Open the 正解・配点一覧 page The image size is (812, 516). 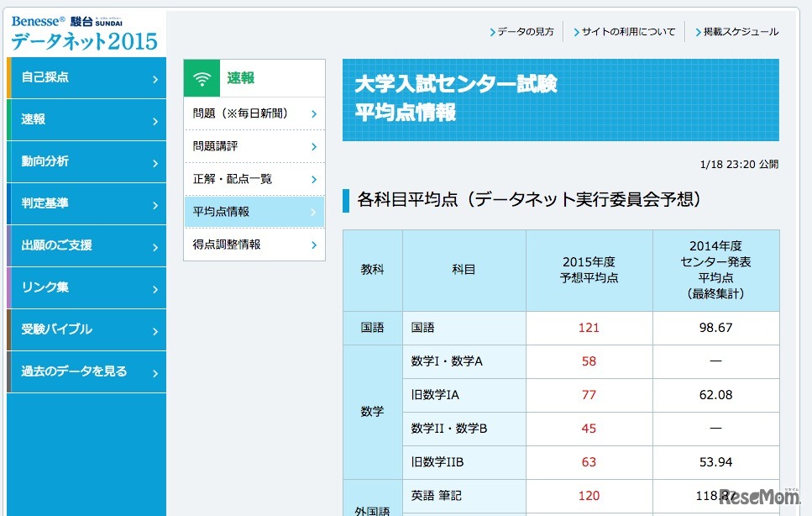(x=251, y=179)
